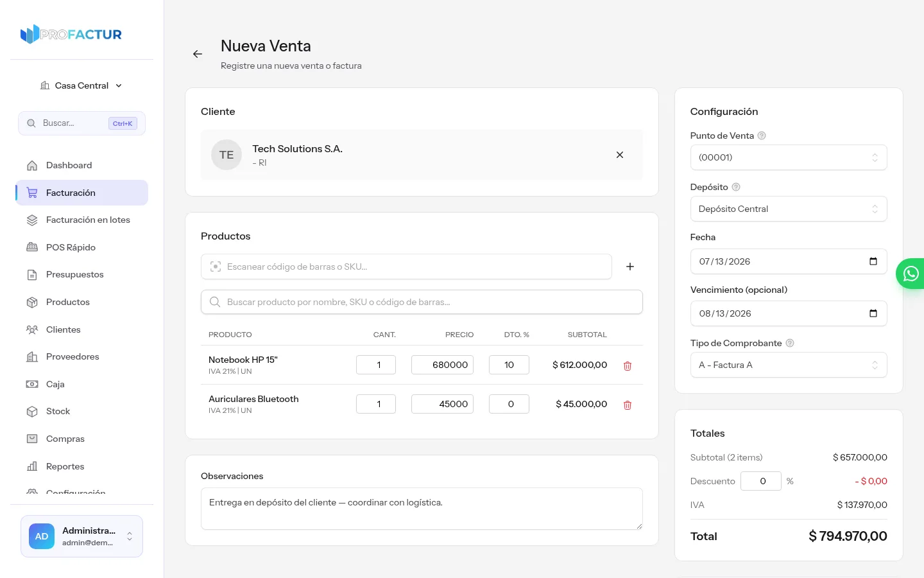Click the Productos box icon

32,302
